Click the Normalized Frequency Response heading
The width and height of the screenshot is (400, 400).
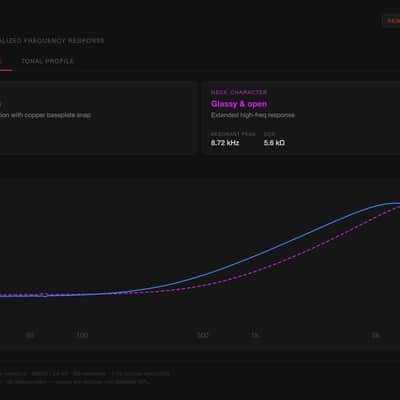click(x=52, y=41)
